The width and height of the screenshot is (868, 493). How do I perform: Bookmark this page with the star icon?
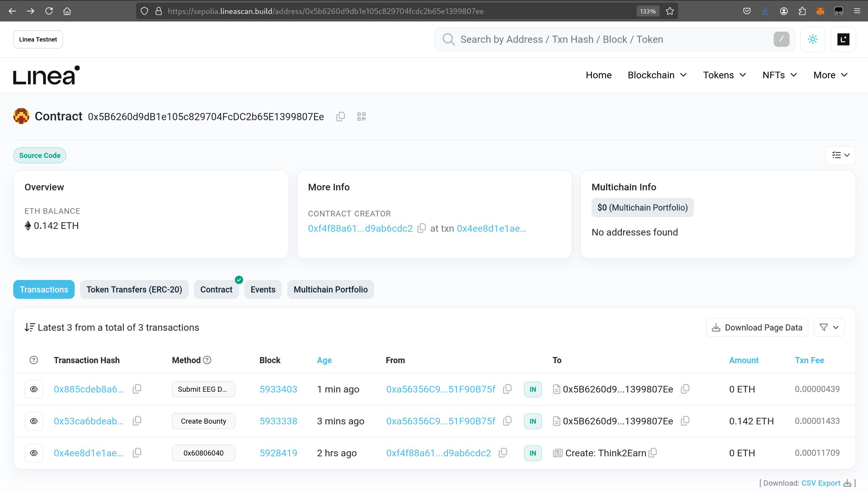click(x=670, y=11)
